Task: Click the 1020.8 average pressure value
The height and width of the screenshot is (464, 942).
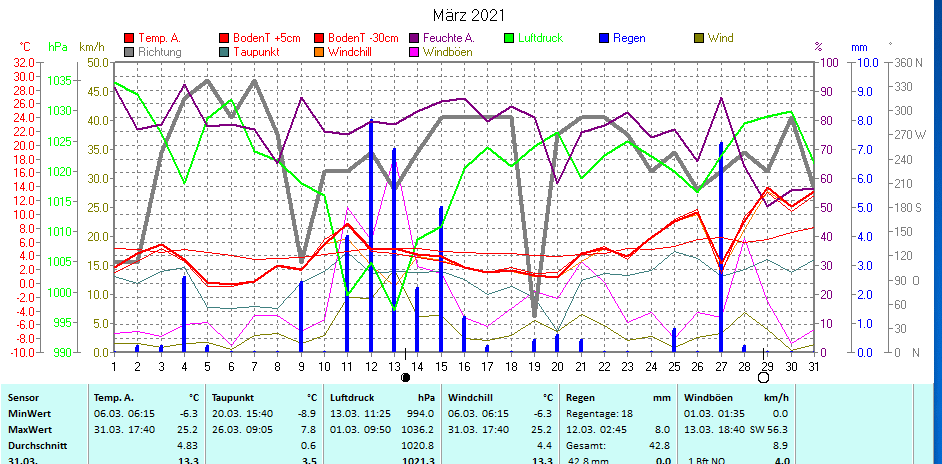Action: pyautogui.click(x=419, y=446)
